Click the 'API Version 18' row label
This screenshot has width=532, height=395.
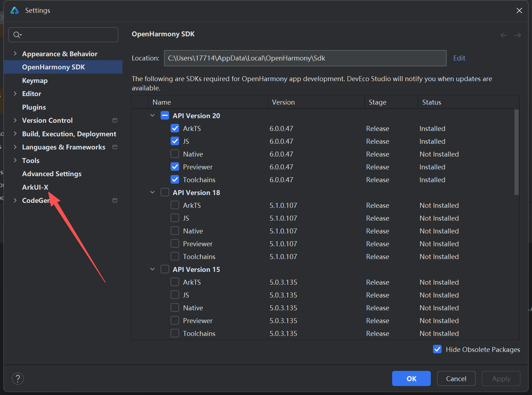point(196,193)
